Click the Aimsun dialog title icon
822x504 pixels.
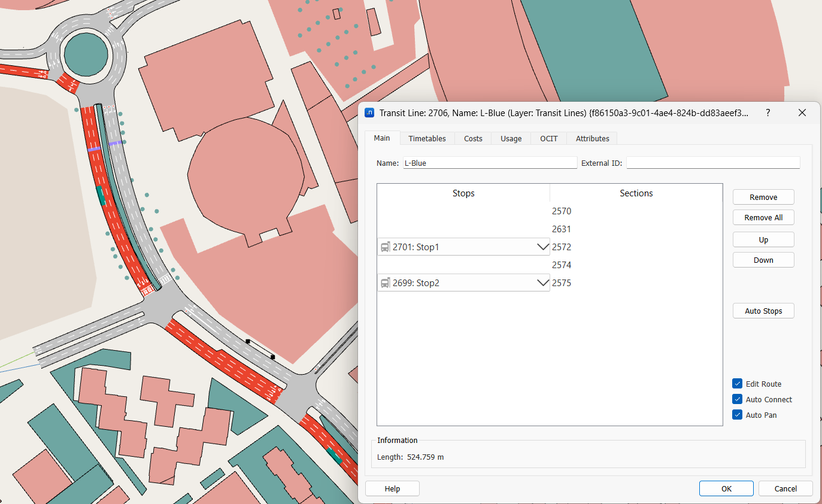tap(369, 113)
